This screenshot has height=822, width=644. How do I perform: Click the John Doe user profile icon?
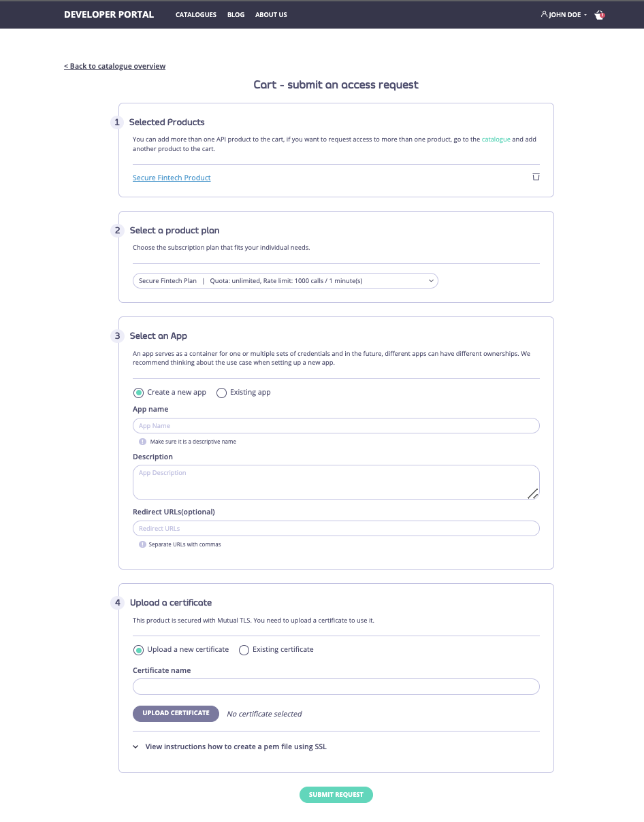pos(544,14)
